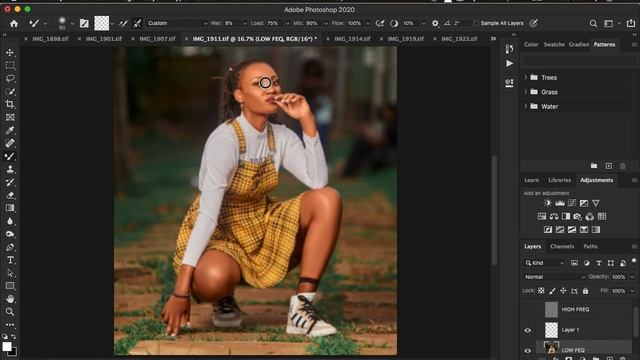Switch to the Libraries tab
Screen dimensions: 640x360
click(559, 180)
